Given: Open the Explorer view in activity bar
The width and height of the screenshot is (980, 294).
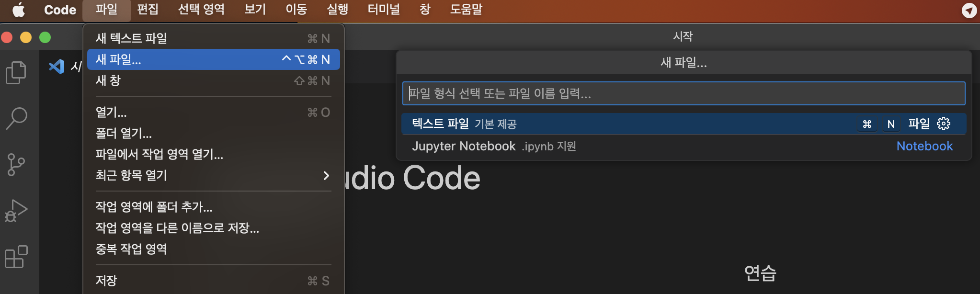Looking at the screenshot, I should 16,72.
